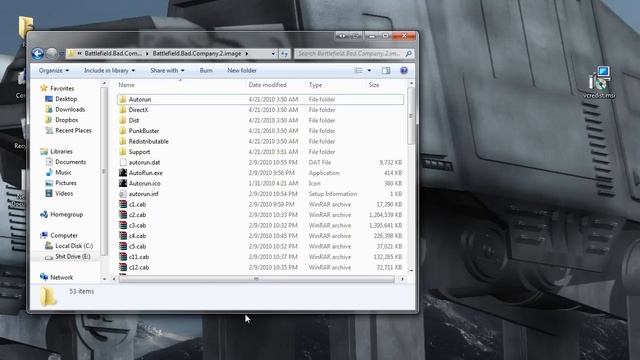The width and height of the screenshot is (640, 360).
Task: Open the Help question mark icon
Action: tap(404, 71)
